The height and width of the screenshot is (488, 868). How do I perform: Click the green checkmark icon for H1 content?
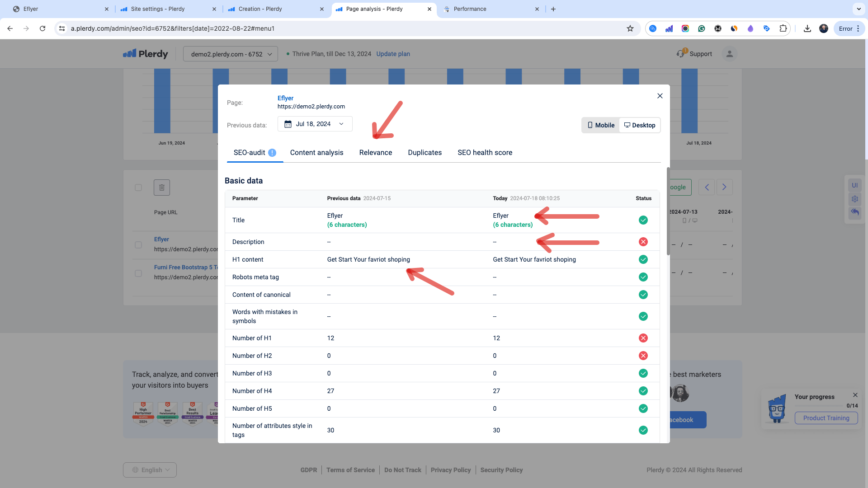point(643,259)
